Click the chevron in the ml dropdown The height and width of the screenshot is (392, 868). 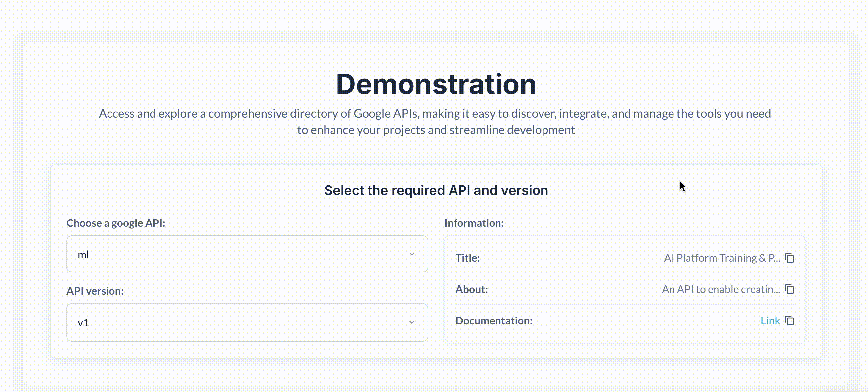pyautogui.click(x=412, y=254)
